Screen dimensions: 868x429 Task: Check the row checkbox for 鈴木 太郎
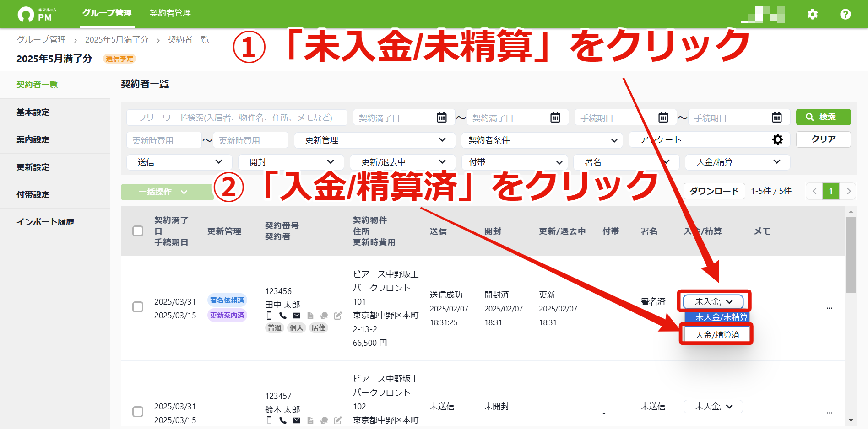pos(138,412)
